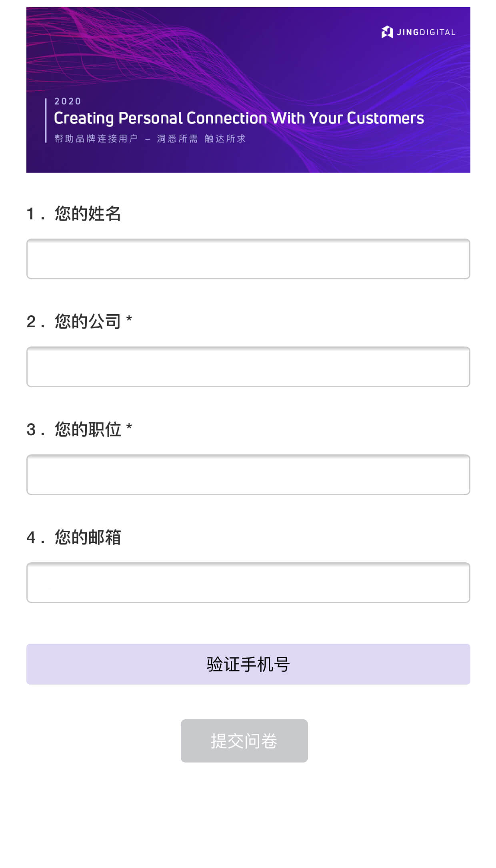The height and width of the screenshot is (868, 496).
Task: Click the 您的姓名 question label
Action: coord(88,213)
